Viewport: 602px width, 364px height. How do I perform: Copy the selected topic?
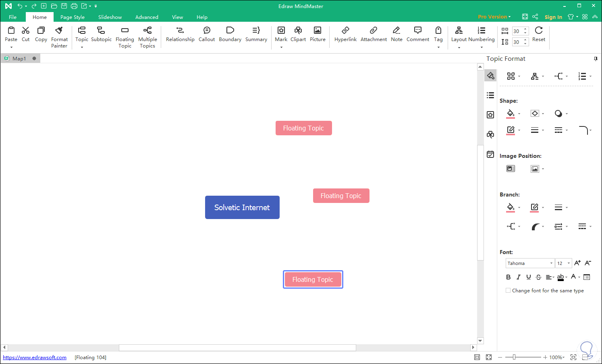(x=41, y=34)
